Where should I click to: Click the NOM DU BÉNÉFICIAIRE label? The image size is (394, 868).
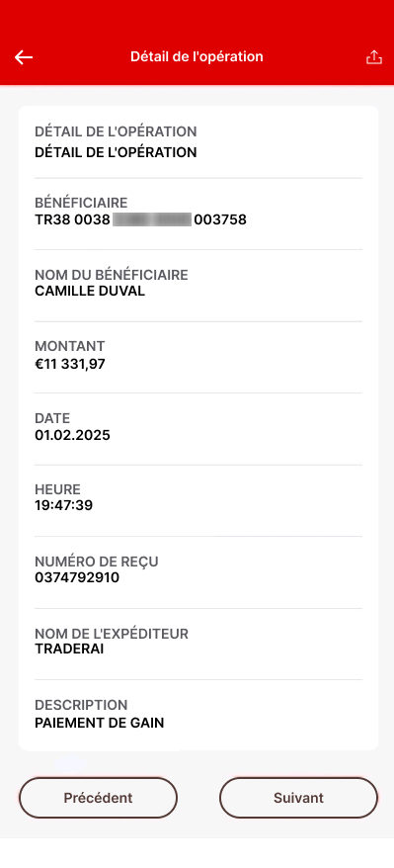(112, 275)
